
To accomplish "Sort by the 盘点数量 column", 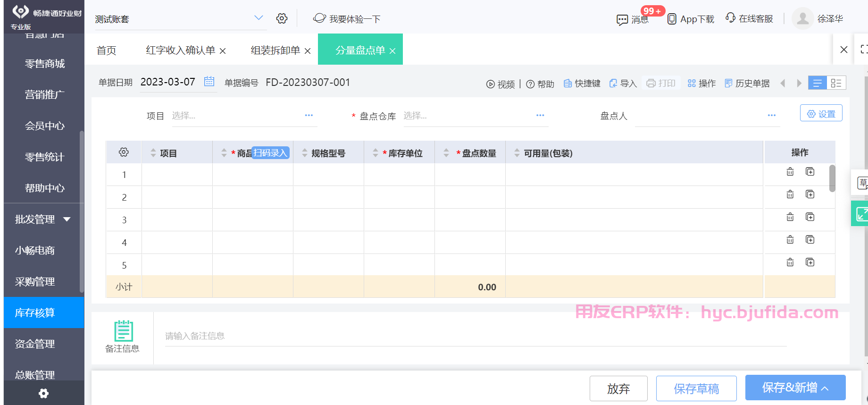I will 446,153.
